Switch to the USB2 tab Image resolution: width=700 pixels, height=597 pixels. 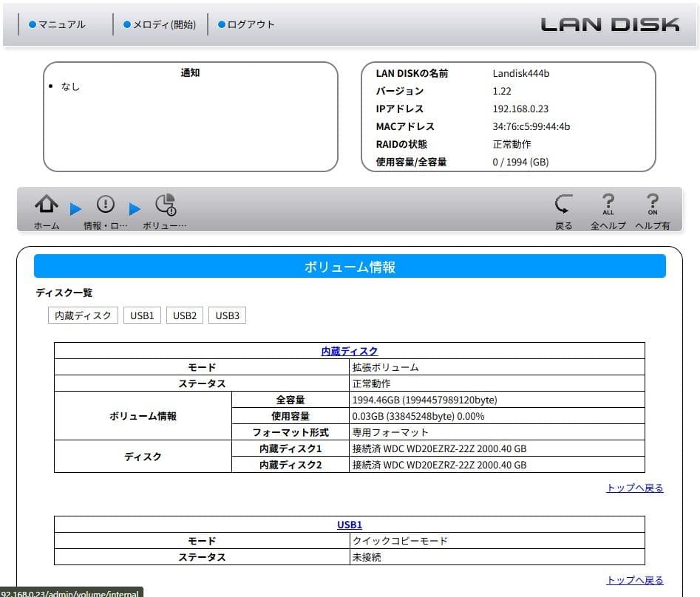[x=184, y=315]
